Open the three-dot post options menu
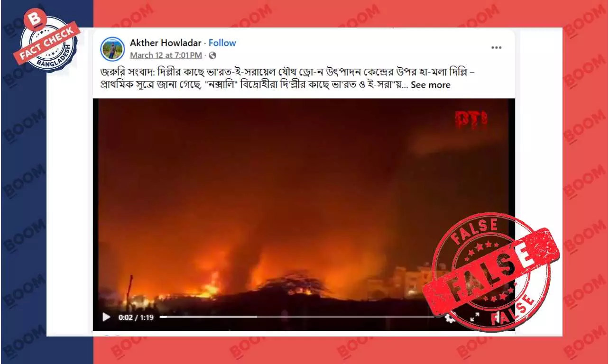 point(496,48)
